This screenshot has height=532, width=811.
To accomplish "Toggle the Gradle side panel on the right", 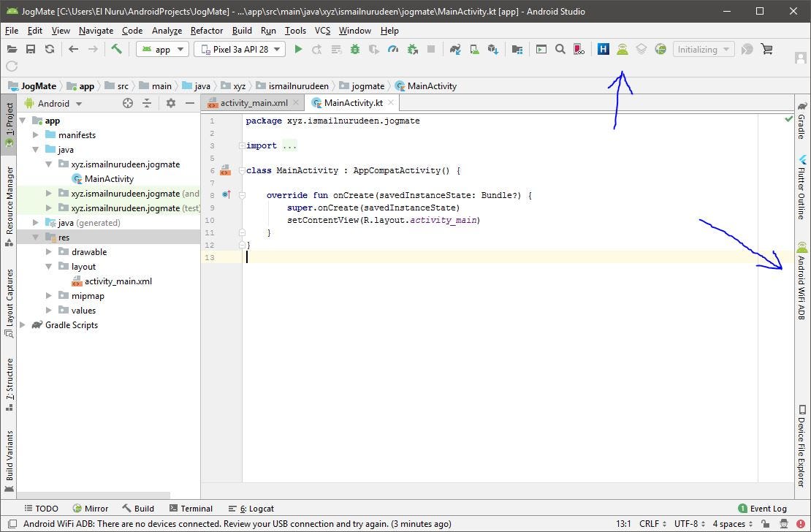I will click(x=802, y=120).
